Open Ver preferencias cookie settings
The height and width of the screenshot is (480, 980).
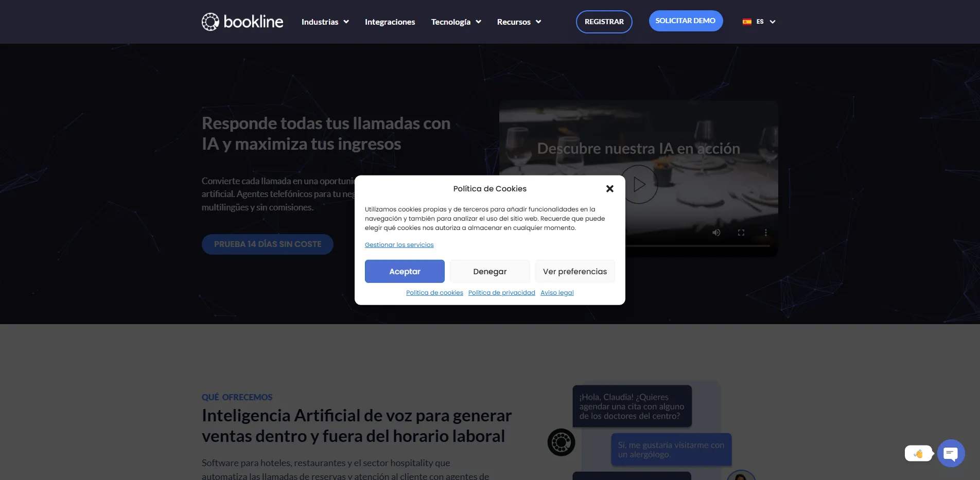(575, 271)
